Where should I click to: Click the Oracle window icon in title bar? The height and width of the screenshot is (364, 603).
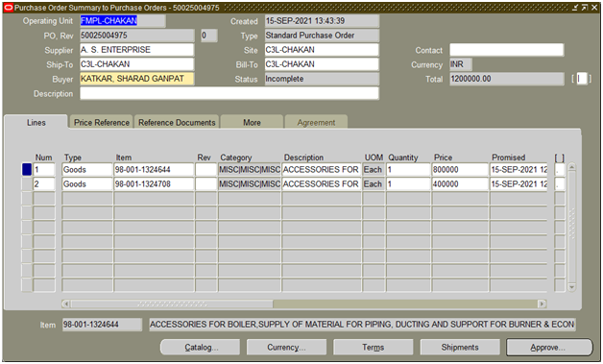(8, 8)
